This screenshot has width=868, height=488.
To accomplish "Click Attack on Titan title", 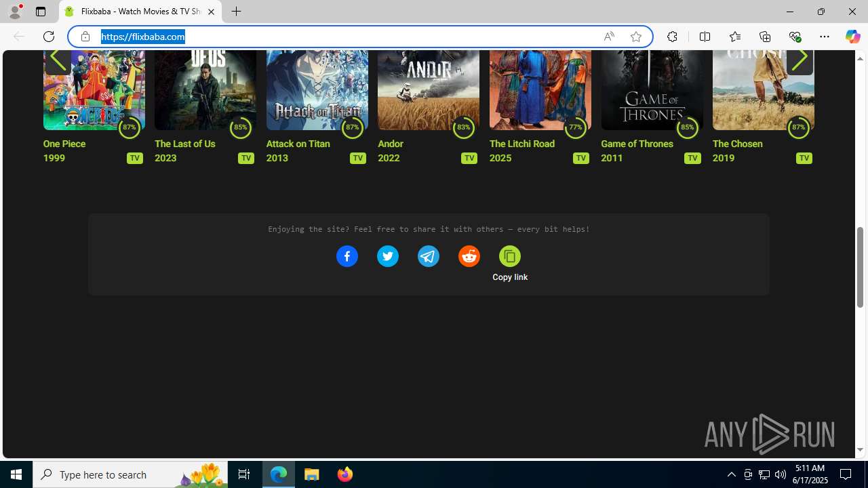I will [x=298, y=144].
